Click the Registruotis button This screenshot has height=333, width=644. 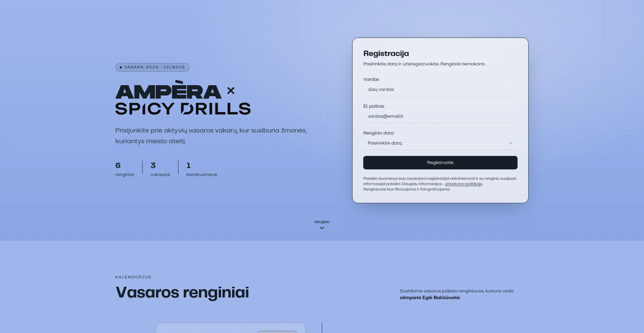(440, 163)
